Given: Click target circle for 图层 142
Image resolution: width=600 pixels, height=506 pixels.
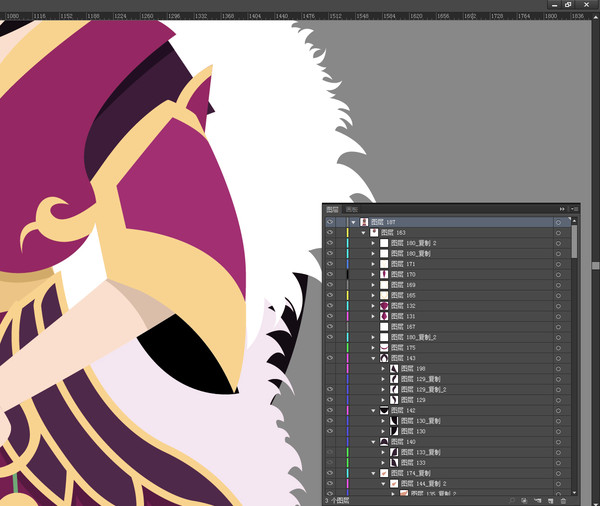Looking at the screenshot, I should [558, 411].
